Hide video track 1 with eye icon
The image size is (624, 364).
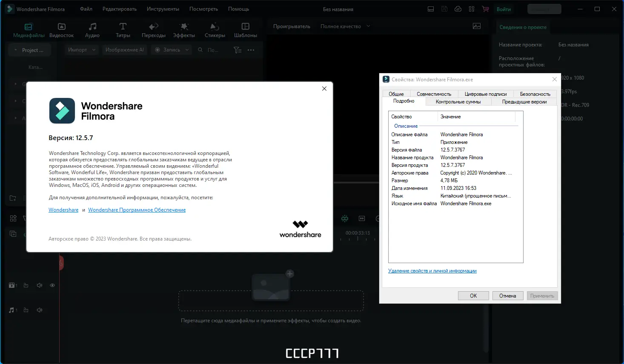coord(52,285)
